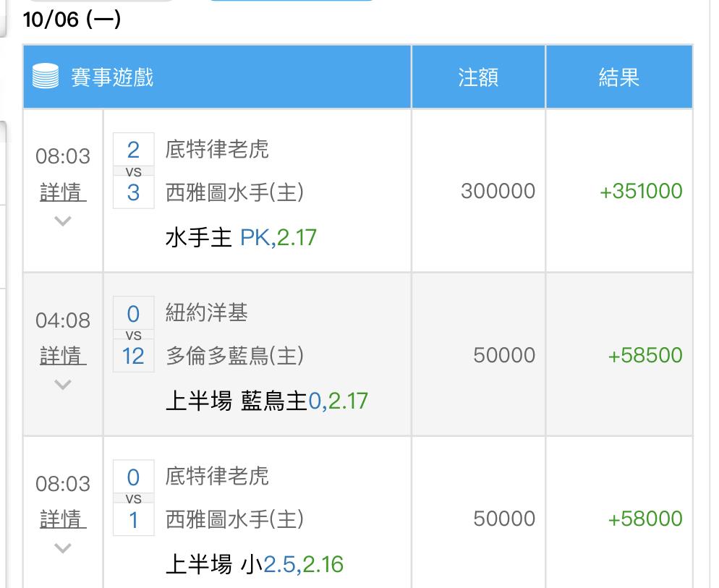Image resolution: width=719 pixels, height=588 pixels.
Task: Open 詳情 link for 04:08 bet
Action: (63, 356)
